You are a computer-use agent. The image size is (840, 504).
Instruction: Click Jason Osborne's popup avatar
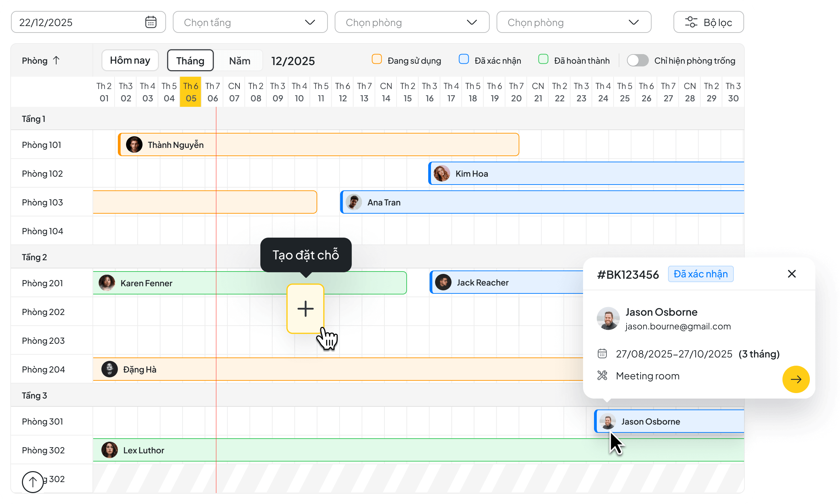[608, 318]
